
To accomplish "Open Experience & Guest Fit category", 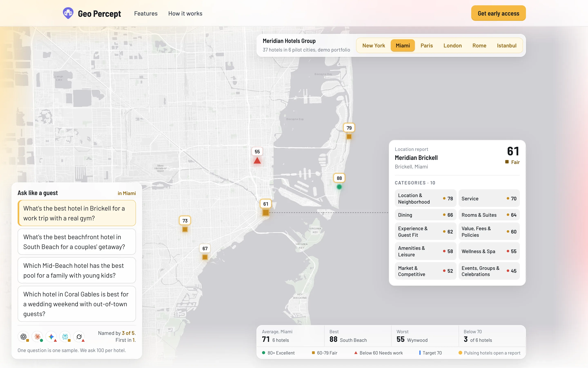I will point(425,231).
